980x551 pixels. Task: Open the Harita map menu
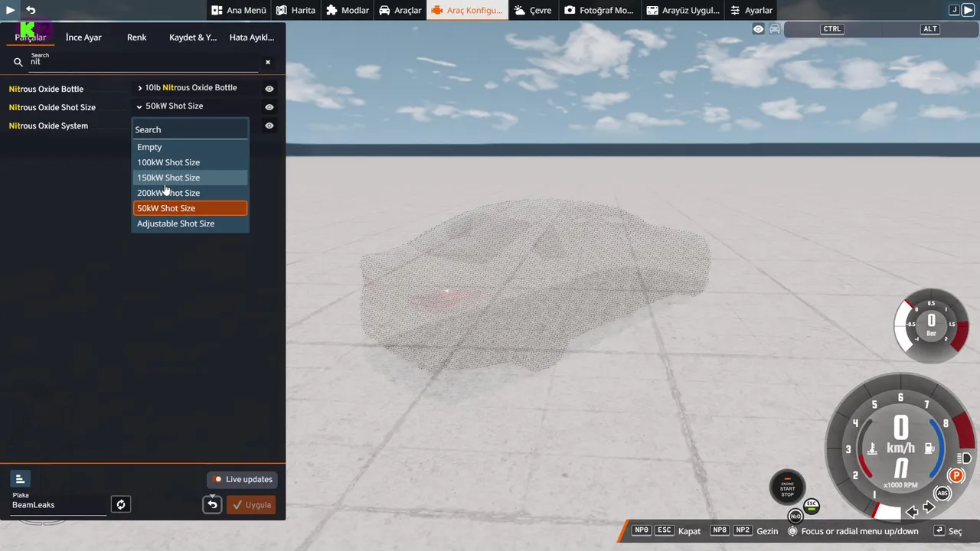pos(296,10)
